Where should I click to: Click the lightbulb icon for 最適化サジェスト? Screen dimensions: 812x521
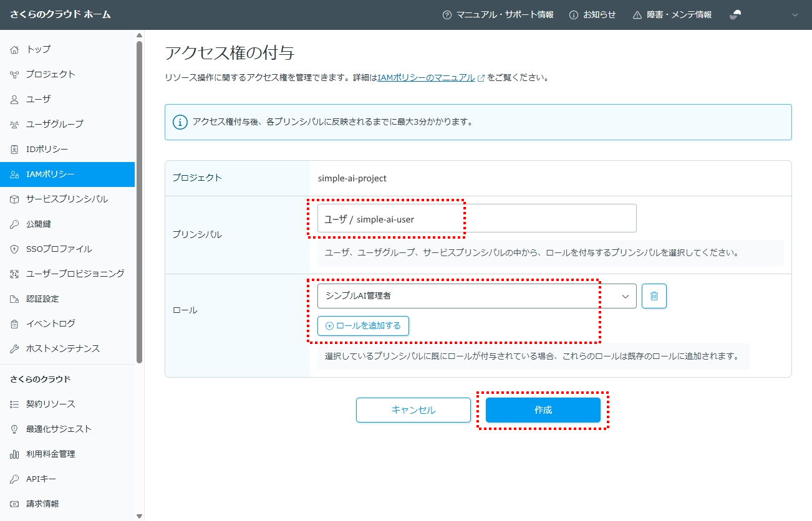pos(15,429)
